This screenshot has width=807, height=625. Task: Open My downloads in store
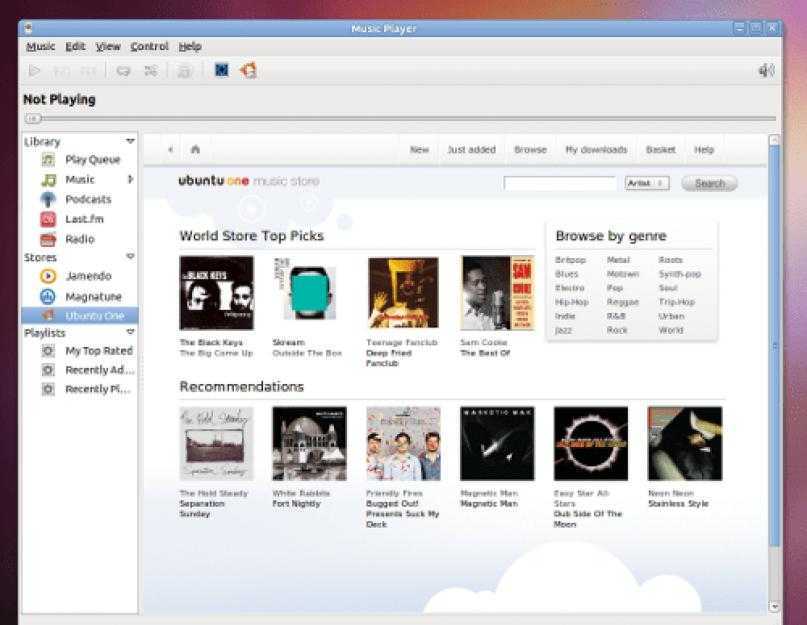point(596,150)
